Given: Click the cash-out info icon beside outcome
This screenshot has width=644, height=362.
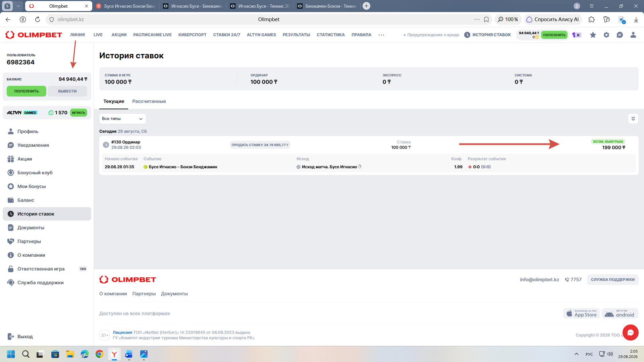Looking at the screenshot, I should pyautogui.click(x=360, y=167).
